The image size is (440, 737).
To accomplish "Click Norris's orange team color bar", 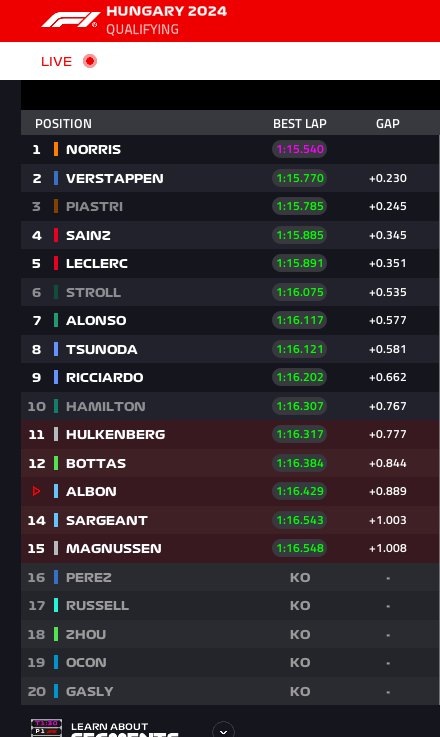I will [56, 149].
